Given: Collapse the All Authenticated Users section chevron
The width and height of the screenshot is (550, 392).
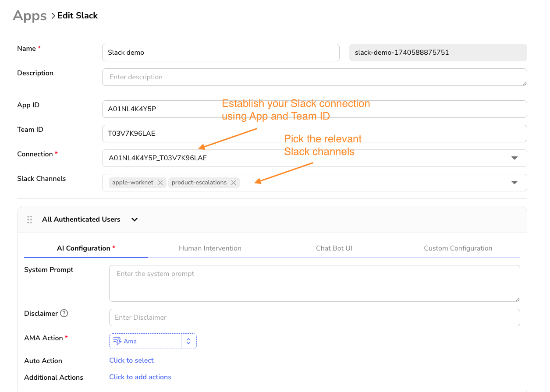Looking at the screenshot, I should [135, 219].
